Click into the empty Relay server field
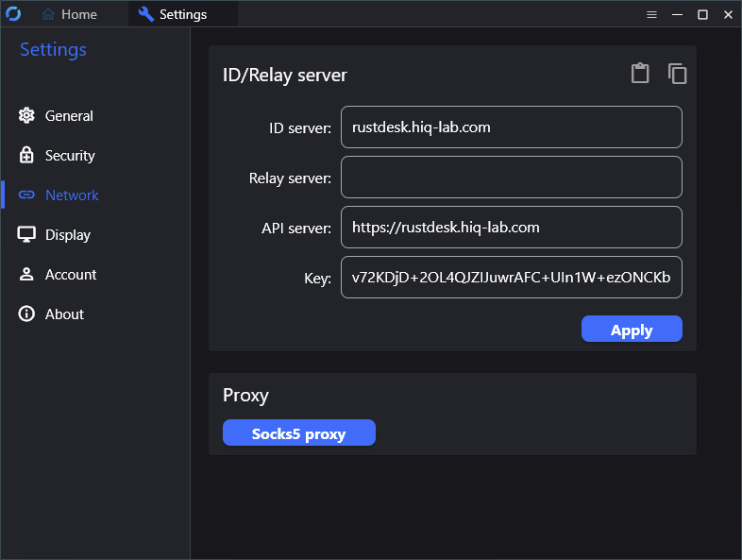The height and width of the screenshot is (560, 742). pos(511,177)
